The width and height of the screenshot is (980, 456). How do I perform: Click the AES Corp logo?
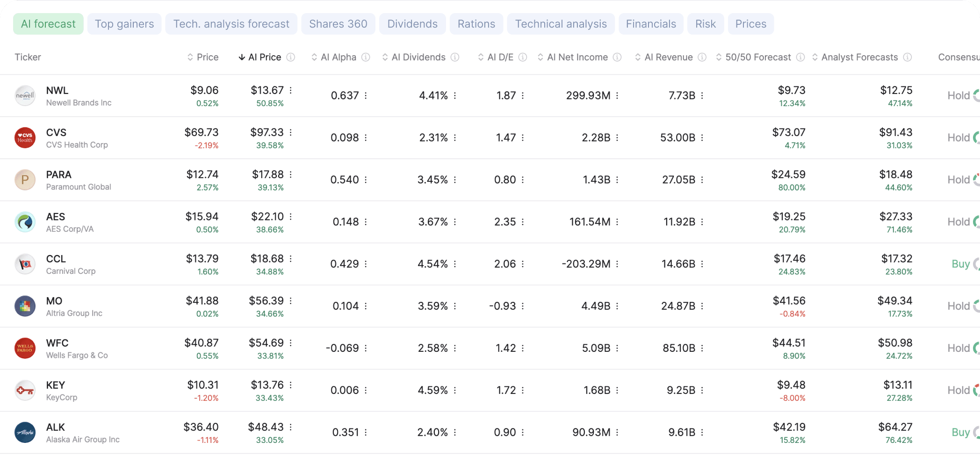pos(25,222)
